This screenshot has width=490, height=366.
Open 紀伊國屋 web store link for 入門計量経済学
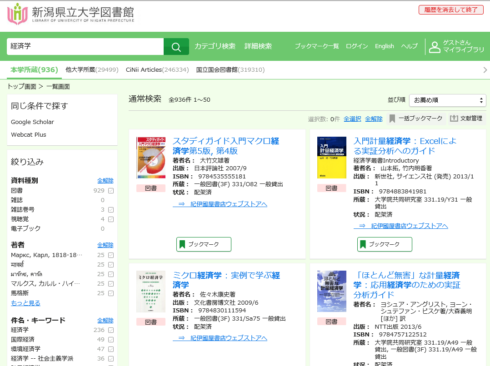[401, 226]
